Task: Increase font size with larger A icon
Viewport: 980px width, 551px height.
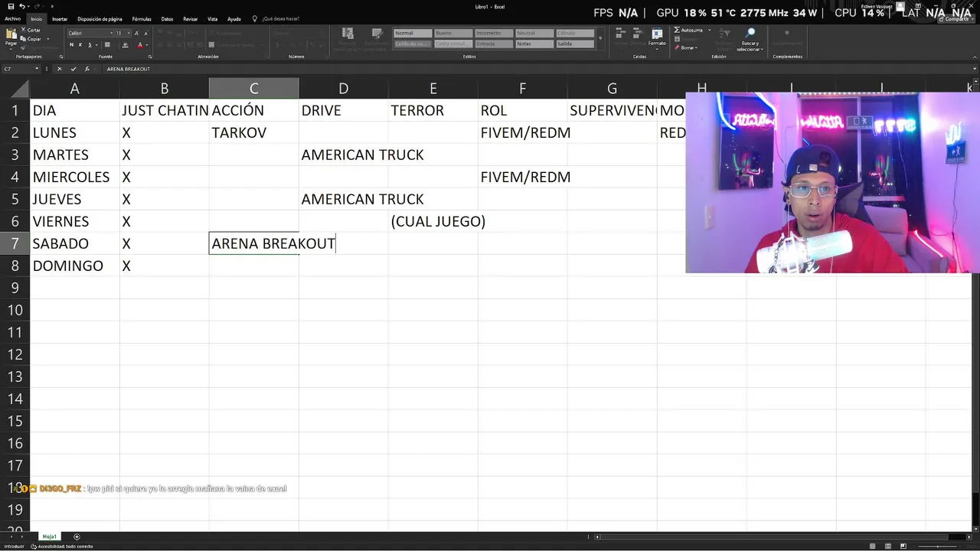Action: tap(136, 33)
